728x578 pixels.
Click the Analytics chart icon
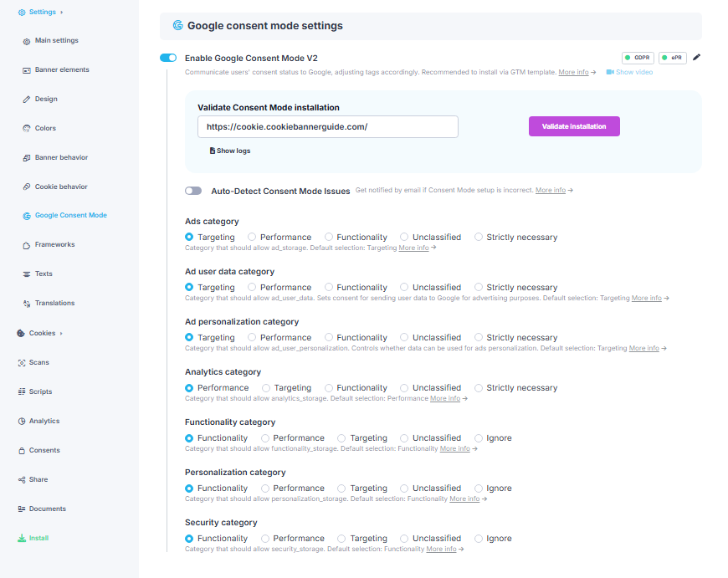pos(22,421)
